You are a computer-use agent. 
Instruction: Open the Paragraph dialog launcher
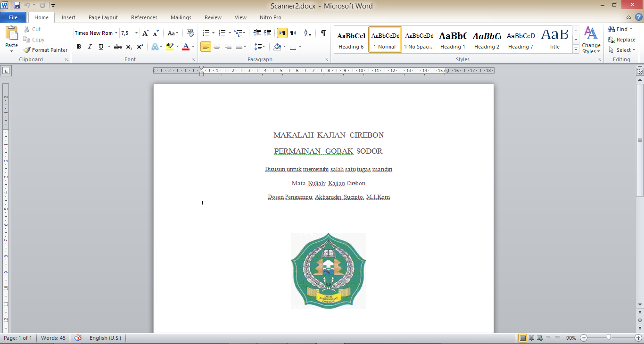click(327, 60)
